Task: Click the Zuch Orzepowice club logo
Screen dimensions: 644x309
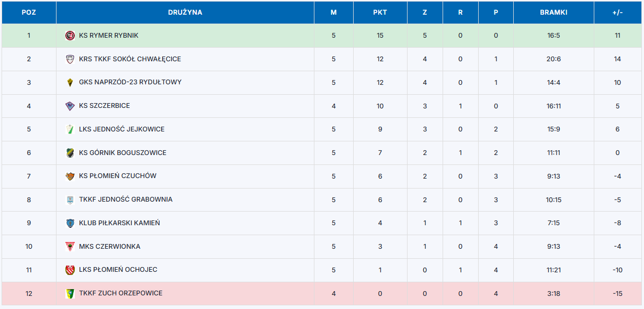Action: 70,293
